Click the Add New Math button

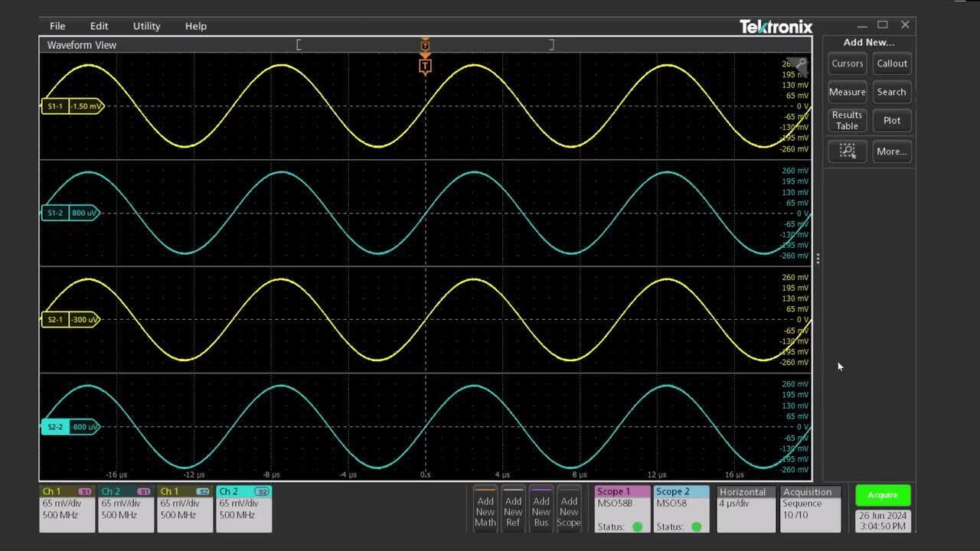(485, 509)
